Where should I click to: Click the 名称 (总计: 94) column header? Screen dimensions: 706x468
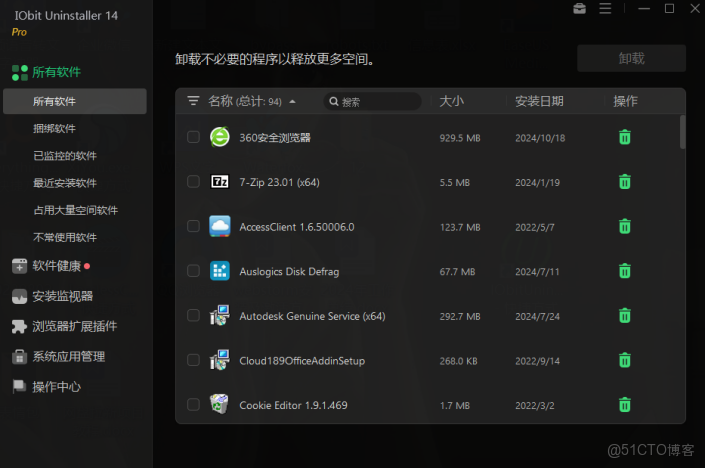(244, 101)
